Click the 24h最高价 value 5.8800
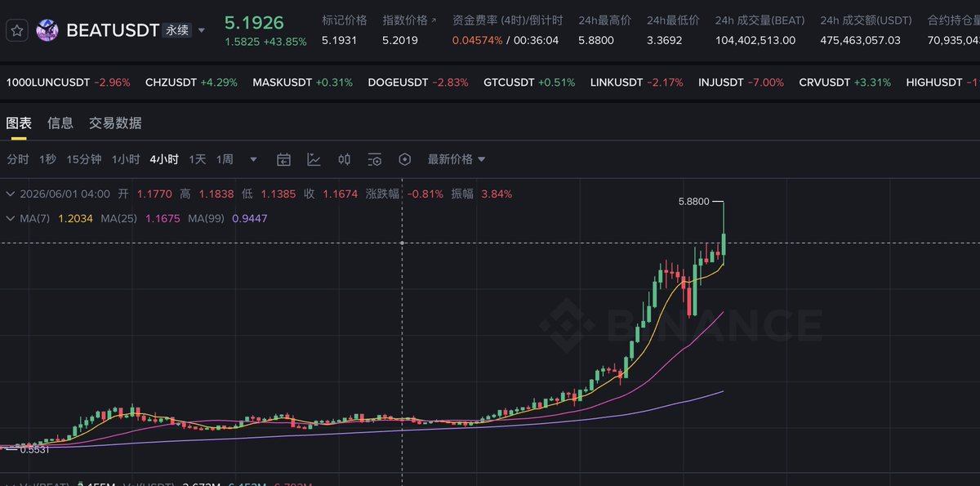 595,39
